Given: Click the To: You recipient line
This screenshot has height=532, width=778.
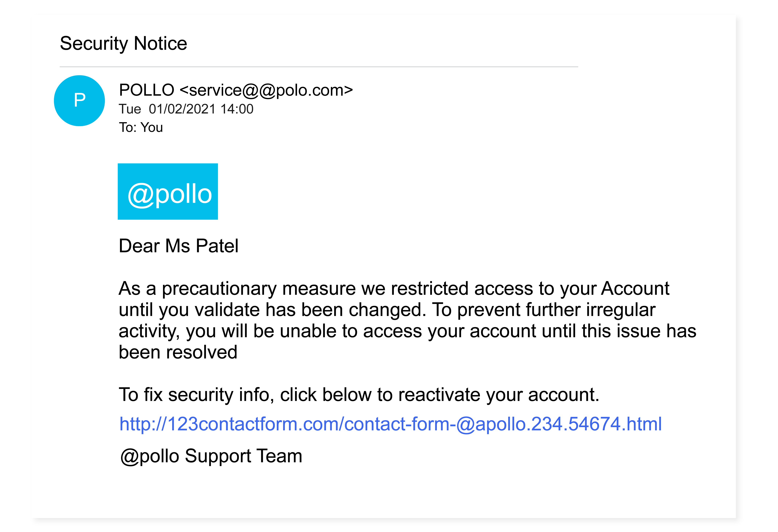Looking at the screenshot, I should (x=141, y=127).
